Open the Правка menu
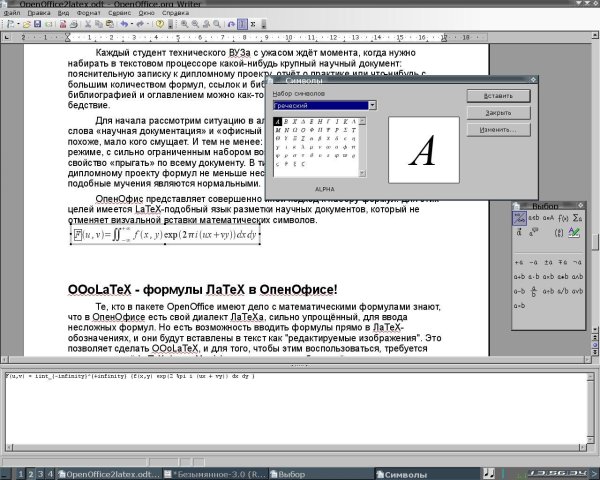 pos(39,13)
